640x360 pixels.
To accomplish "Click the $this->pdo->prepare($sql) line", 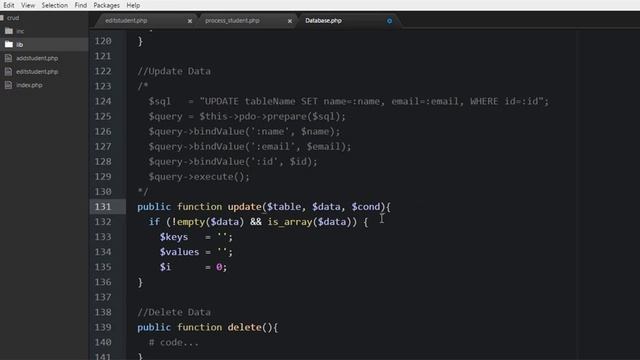I will (x=247, y=116).
